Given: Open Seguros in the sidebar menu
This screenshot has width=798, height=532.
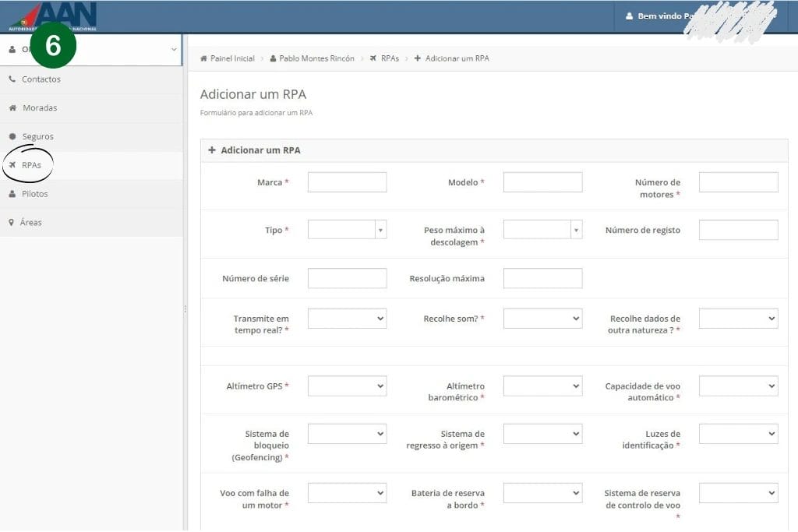Looking at the screenshot, I should click(37, 137).
